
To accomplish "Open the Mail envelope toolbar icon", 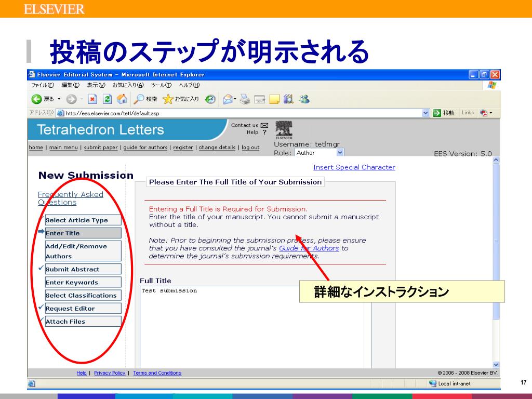I will 228,99.
